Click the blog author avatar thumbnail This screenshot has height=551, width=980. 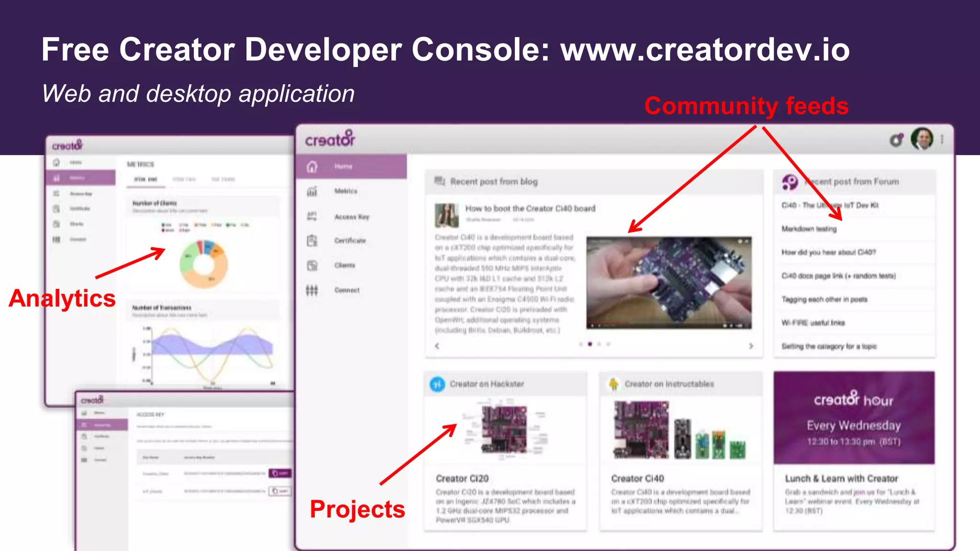[446, 215]
